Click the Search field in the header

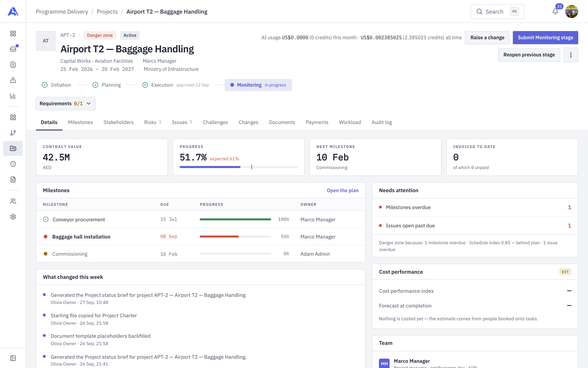click(x=497, y=11)
